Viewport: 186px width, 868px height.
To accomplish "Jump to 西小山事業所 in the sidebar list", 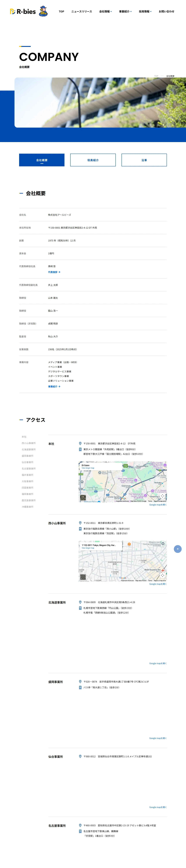I will [29, 443].
